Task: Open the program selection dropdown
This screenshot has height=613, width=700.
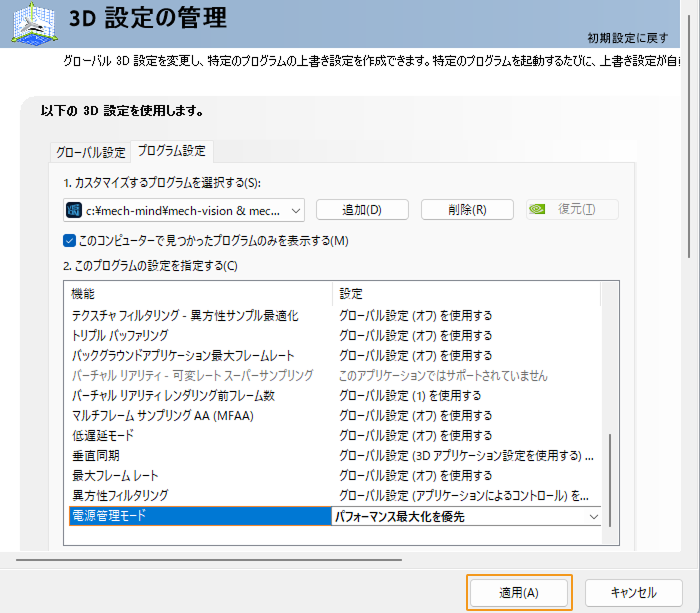Action: pos(296,210)
